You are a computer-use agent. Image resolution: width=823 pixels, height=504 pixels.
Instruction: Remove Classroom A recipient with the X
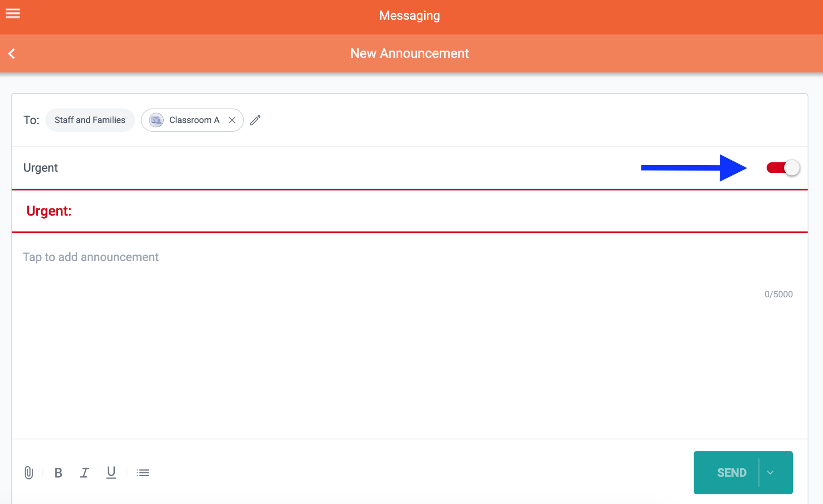232,120
